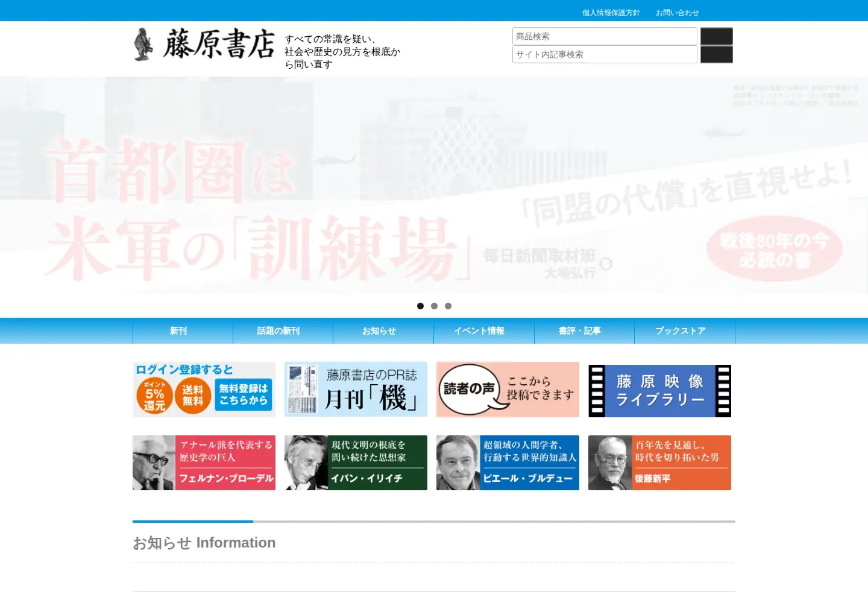Open the お問い合わせ link
The width and height of the screenshot is (868, 603).
(677, 13)
